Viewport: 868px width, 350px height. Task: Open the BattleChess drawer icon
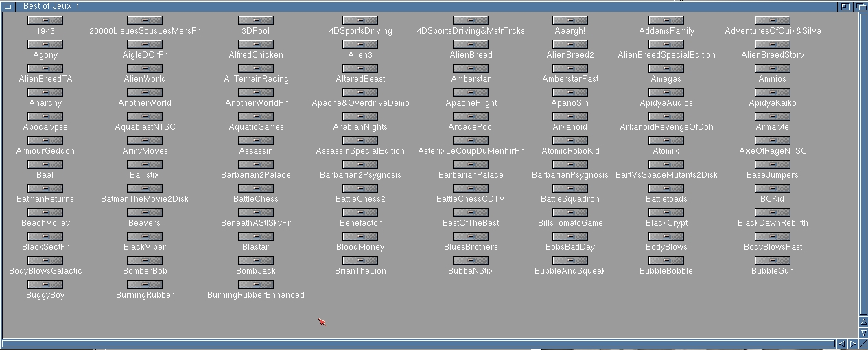pos(256,189)
